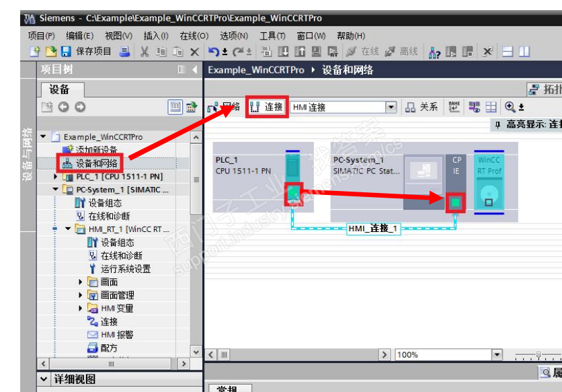Go online with 在线 button

[x=363, y=52]
